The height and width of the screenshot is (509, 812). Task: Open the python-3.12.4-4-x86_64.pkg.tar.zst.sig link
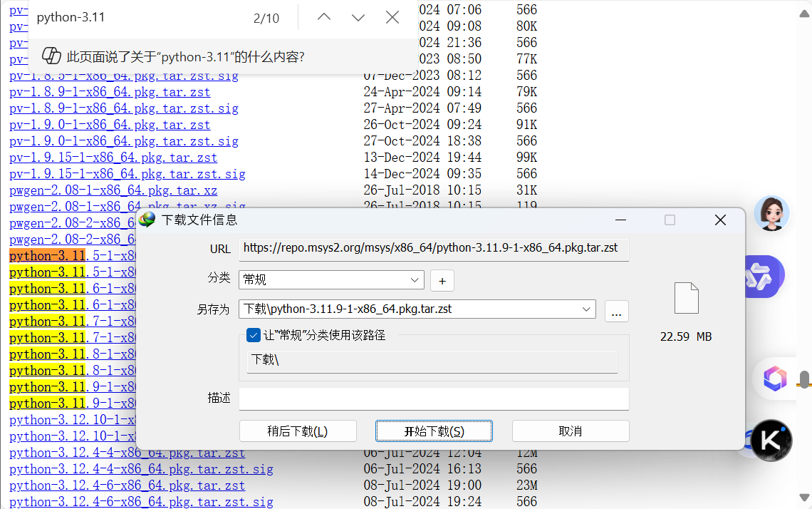141,470
